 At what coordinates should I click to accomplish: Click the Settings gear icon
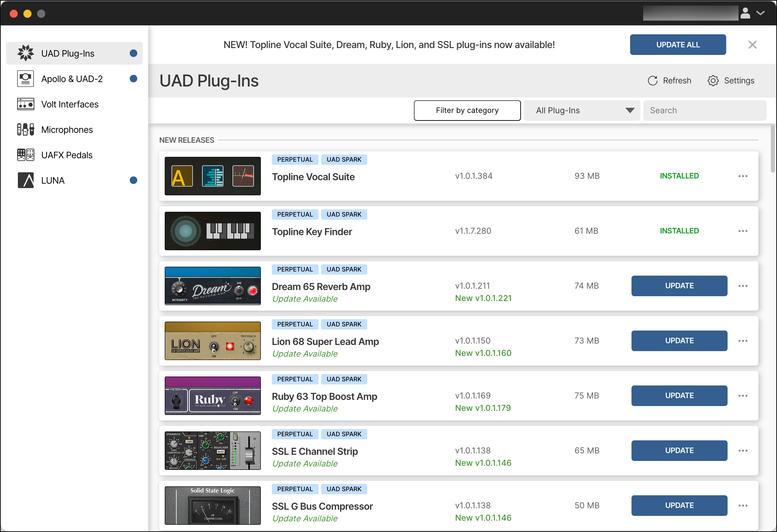[x=713, y=81]
